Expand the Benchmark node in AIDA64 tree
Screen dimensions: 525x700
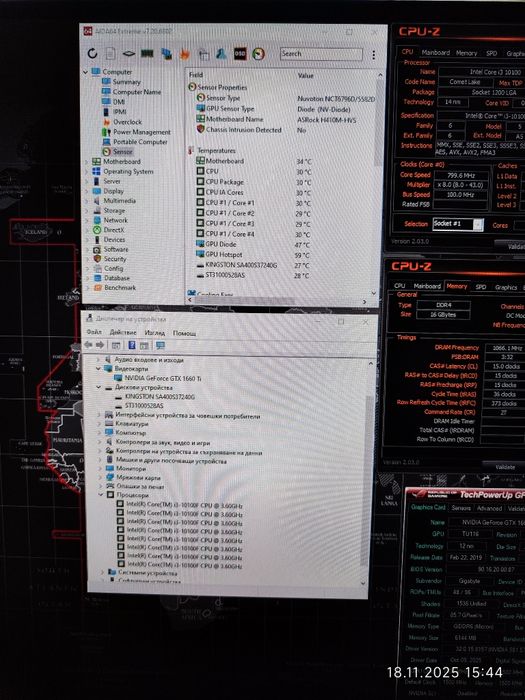point(87,288)
